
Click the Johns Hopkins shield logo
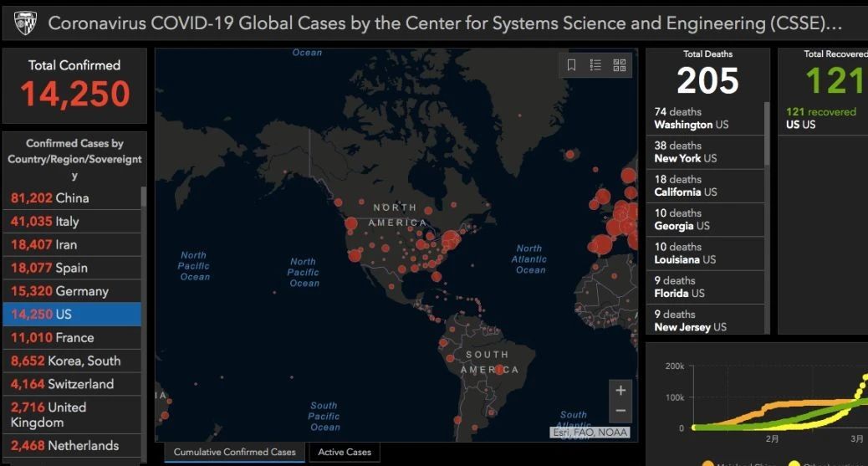tap(26, 23)
